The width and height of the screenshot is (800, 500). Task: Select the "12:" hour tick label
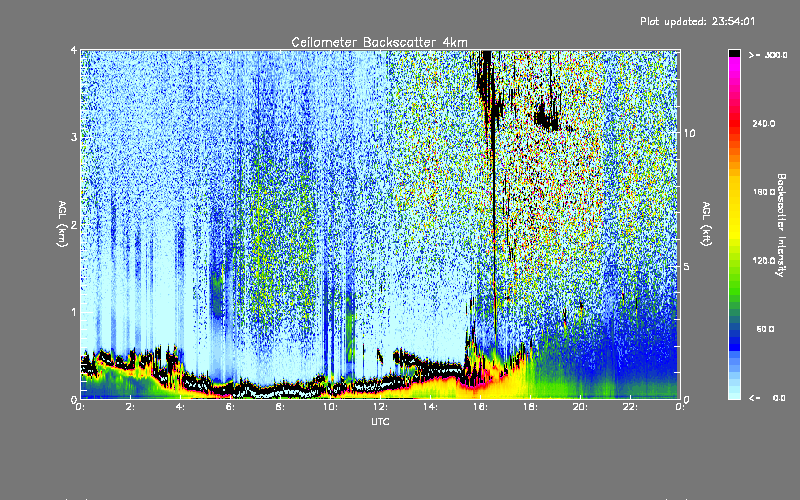coord(381,407)
